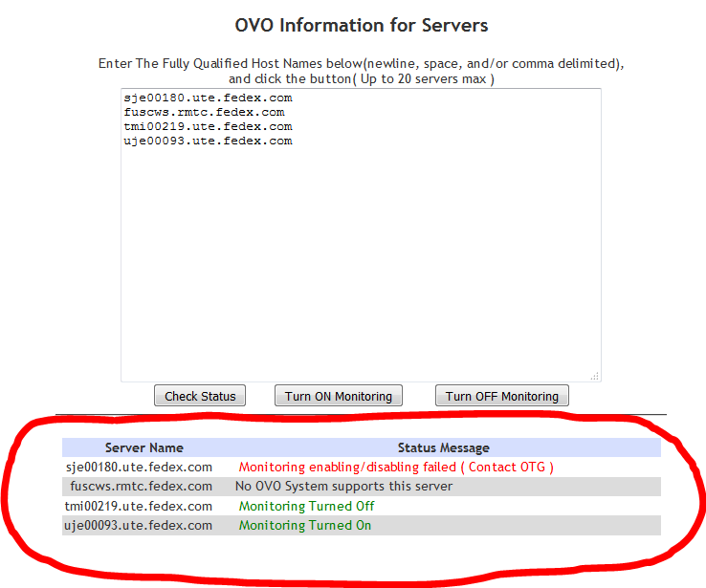Click sje00180.ute.fedex.com line in the text box

pos(208,98)
